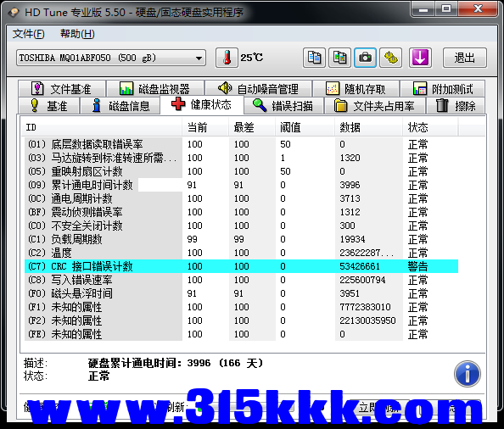Select row (05) 重映射扇区计数
The height and width of the screenshot is (429, 504).
[241, 171]
